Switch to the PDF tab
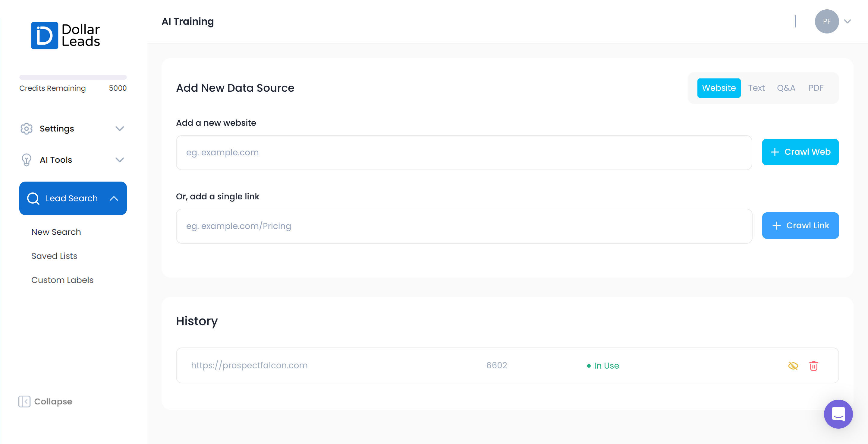This screenshot has height=444, width=868. (816, 88)
